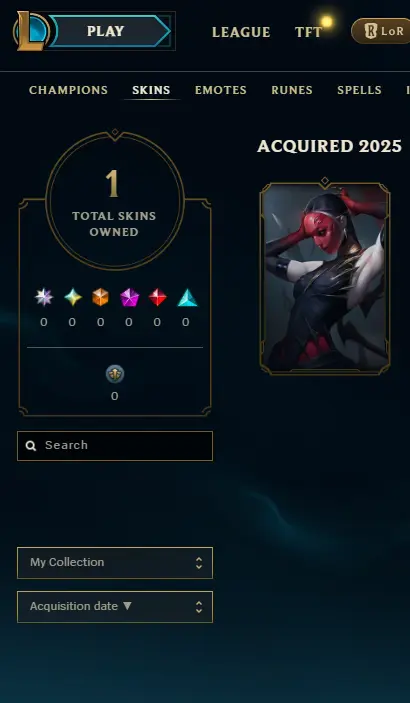Switch to the Emotes tab
Screen dimensions: 410x703
221,90
